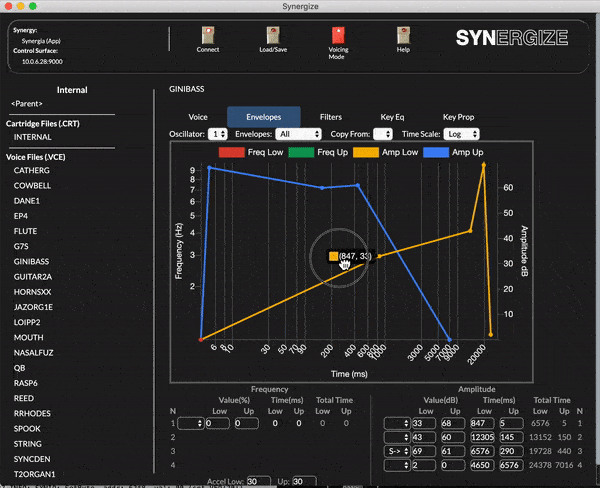Screen dimensions: 600x488
Task: Open the Filters tab
Action: click(x=331, y=117)
